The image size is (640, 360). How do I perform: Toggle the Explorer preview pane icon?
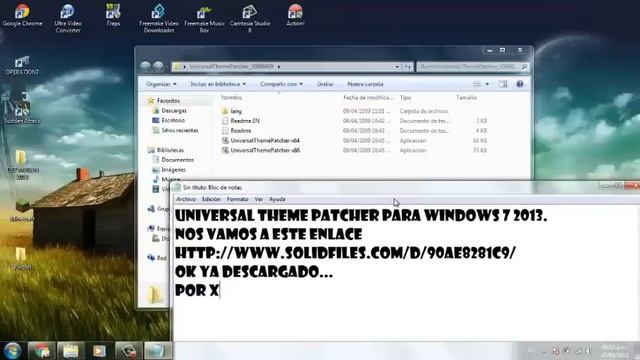(503, 84)
